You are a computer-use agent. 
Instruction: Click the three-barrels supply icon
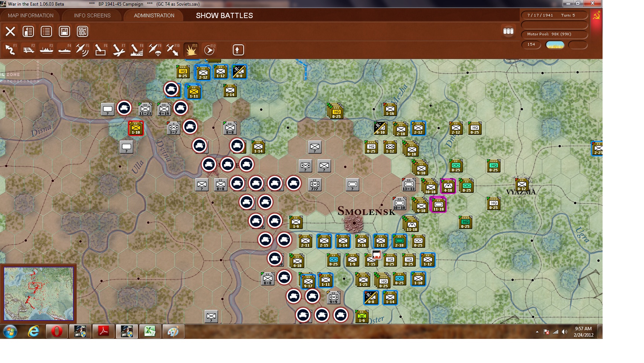508,31
